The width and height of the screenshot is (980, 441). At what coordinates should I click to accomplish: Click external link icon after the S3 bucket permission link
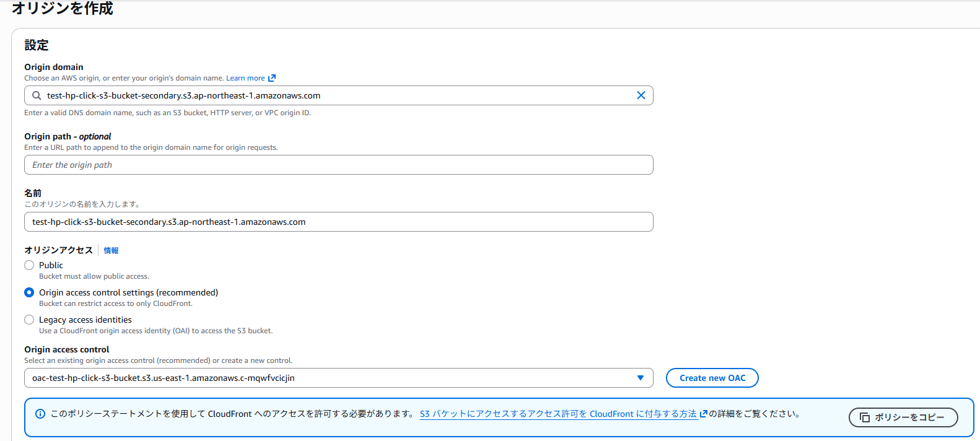tap(703, 414)
